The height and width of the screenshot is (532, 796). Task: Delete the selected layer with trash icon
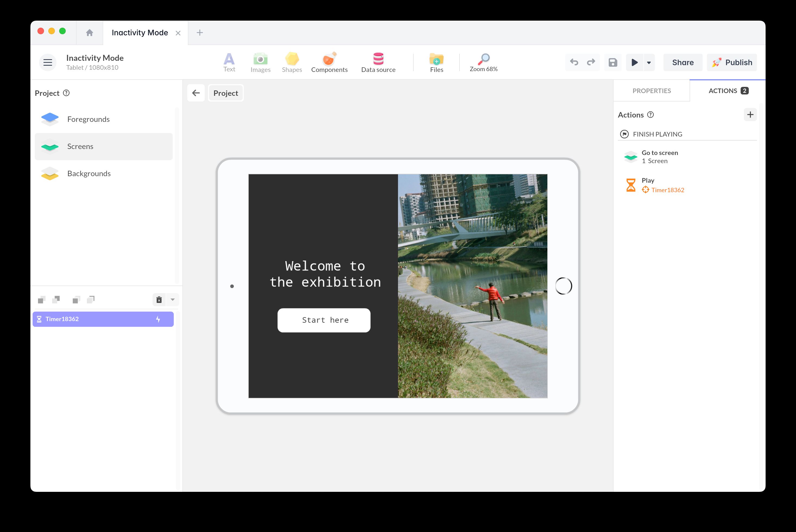pos(159,300)
